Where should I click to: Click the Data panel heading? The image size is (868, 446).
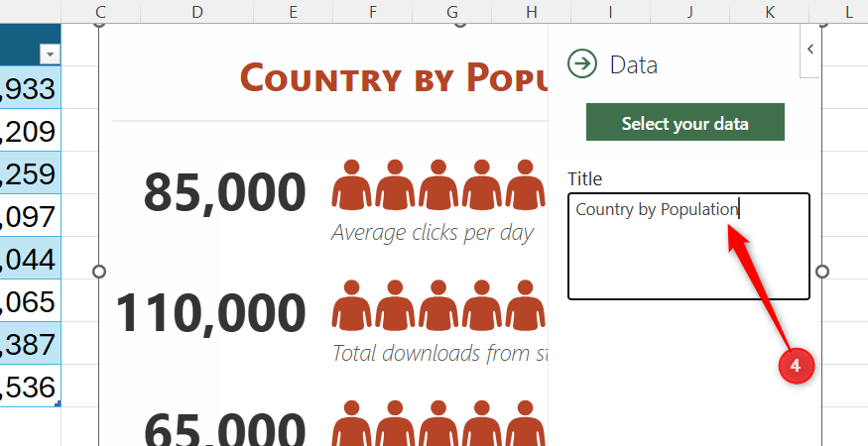pos(633,64)
